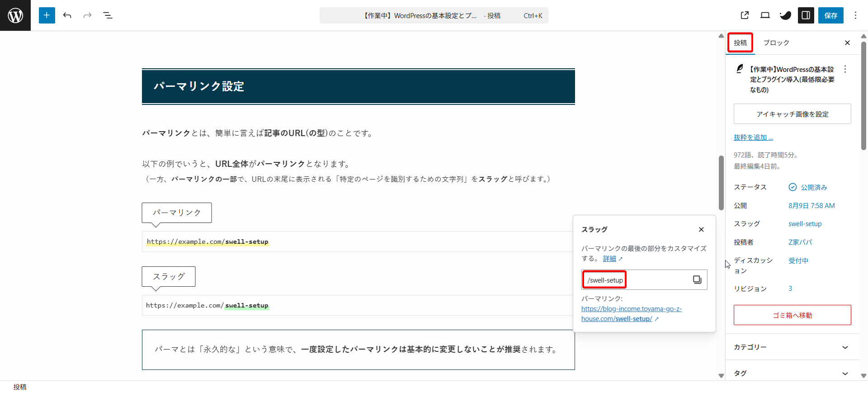Change the 公開済み status

point(808,187)
